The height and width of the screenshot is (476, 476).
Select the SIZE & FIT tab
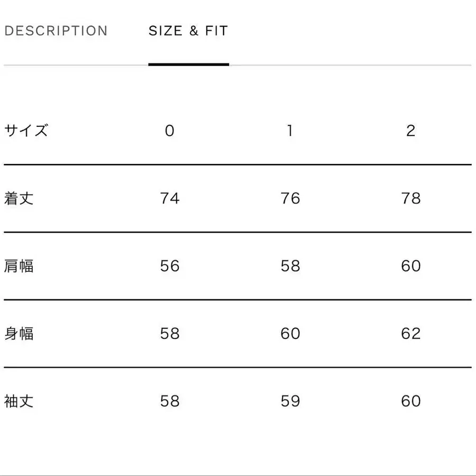pyautogui.click(x=188, y=31)
